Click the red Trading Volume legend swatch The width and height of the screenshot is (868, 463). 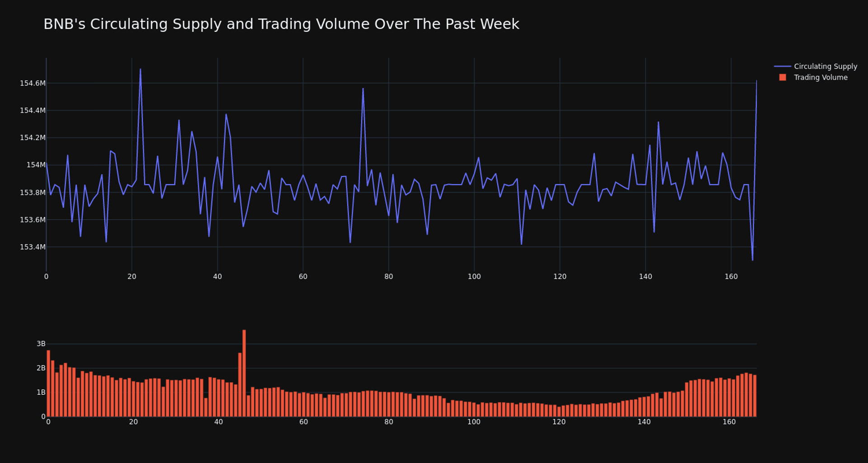pyautogui.click(x=783, y=77)
